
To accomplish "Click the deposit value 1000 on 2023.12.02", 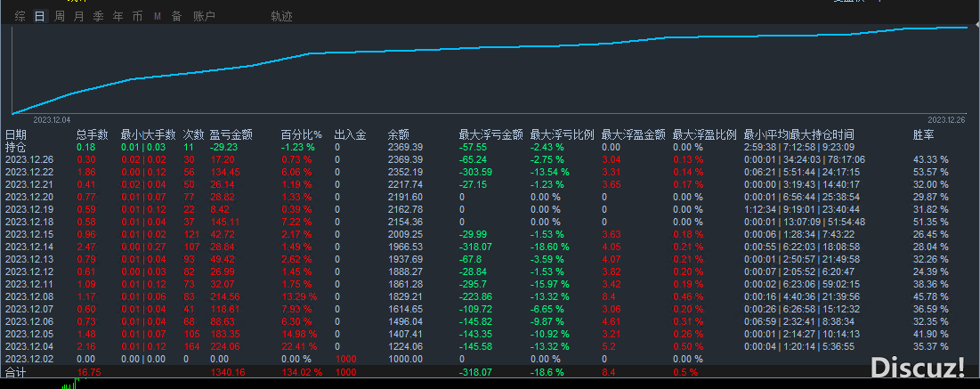I will click(x=345, y=360).
